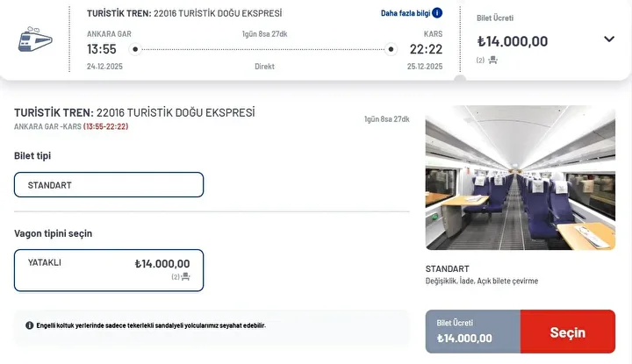632x364 pixels.
Task: Click the info icon in the disabled-seat notice
Action: click(30, 325)
